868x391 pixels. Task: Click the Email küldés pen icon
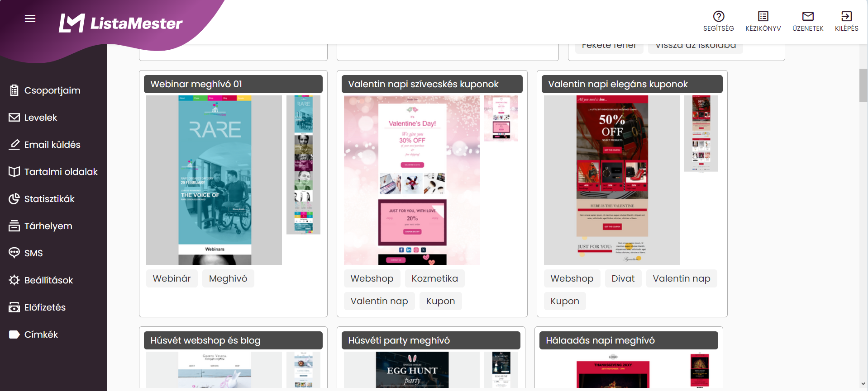pyautogui.click(x=14, y=145)
